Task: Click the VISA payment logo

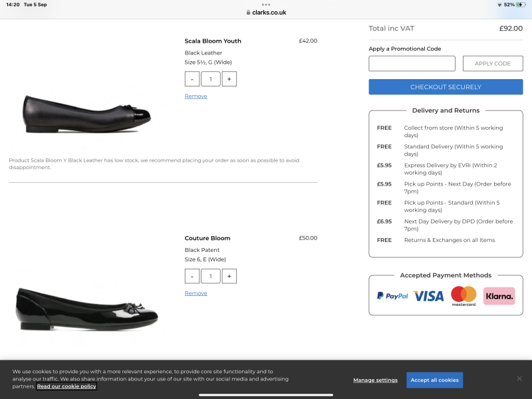Action: click(x=428, y=296)
